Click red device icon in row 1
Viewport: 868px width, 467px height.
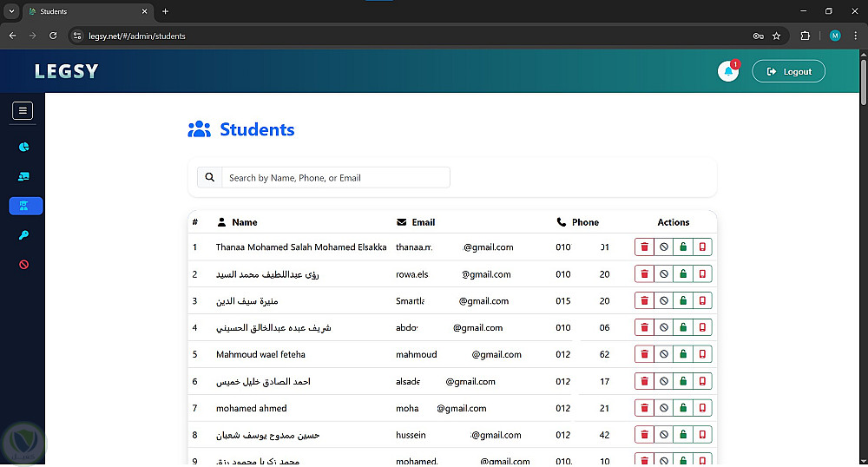pos(702,247)
